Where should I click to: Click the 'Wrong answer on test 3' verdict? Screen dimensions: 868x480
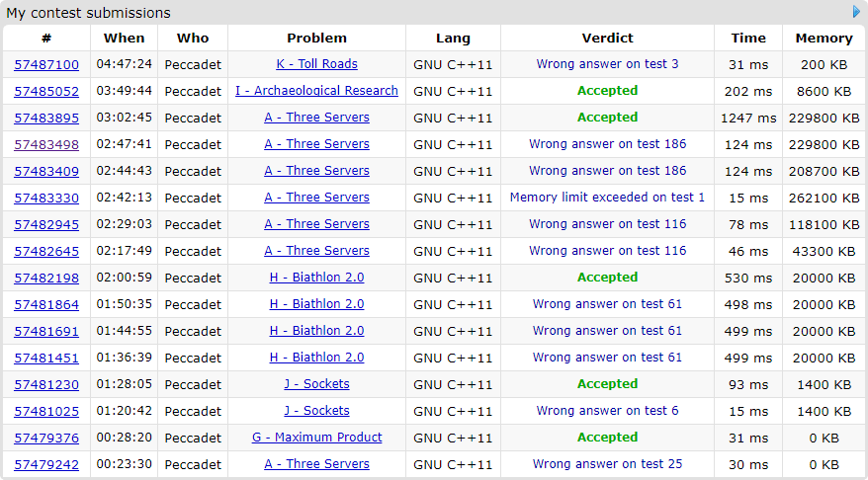pyautogui.click(x=607, y=64)
